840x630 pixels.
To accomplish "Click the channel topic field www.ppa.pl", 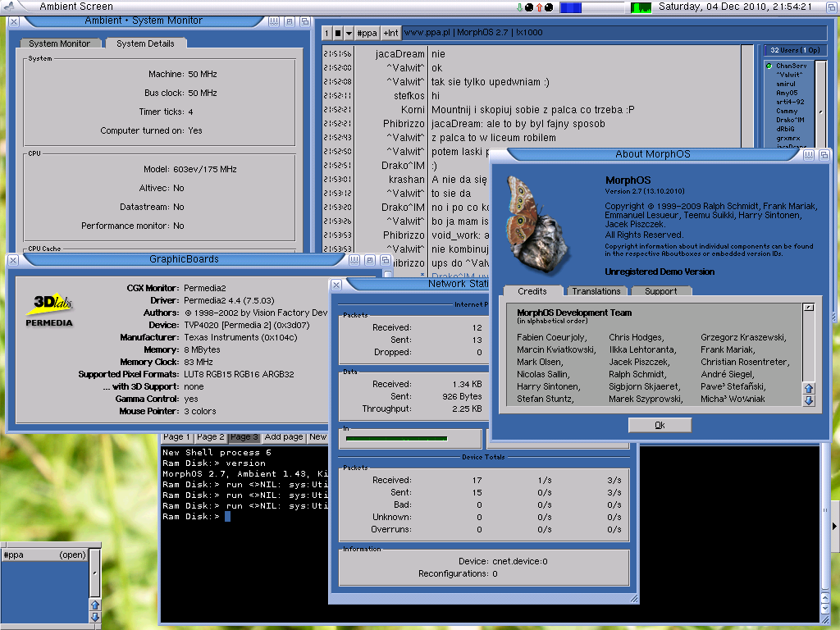I will point(616,33).
